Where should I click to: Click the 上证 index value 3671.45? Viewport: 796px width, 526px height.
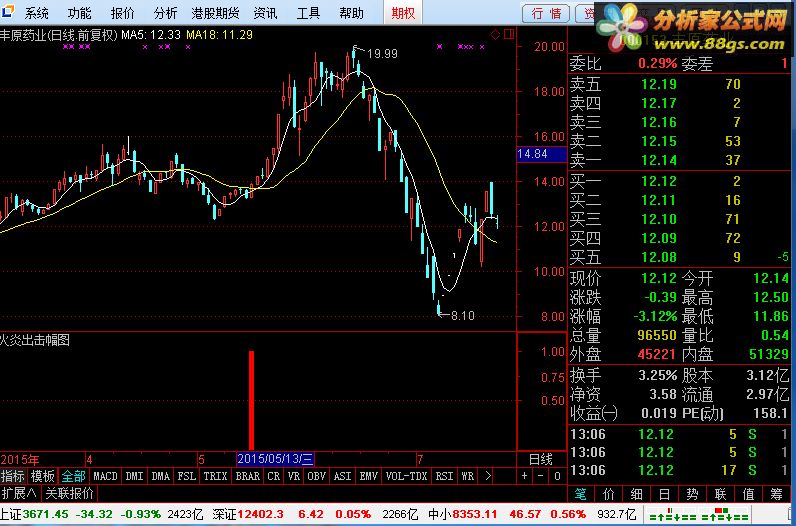45,514
